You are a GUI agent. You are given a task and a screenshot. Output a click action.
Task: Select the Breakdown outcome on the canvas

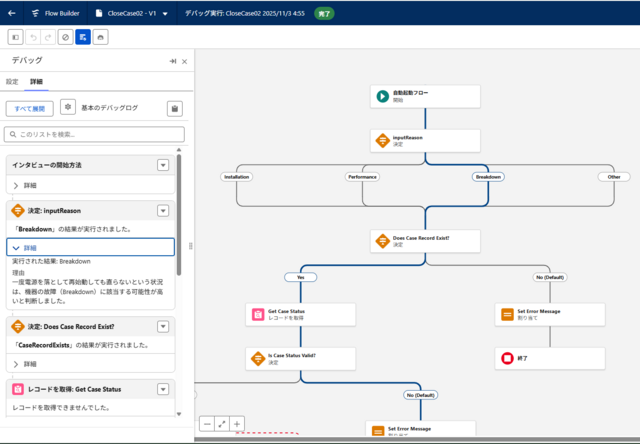coord(487,176)
